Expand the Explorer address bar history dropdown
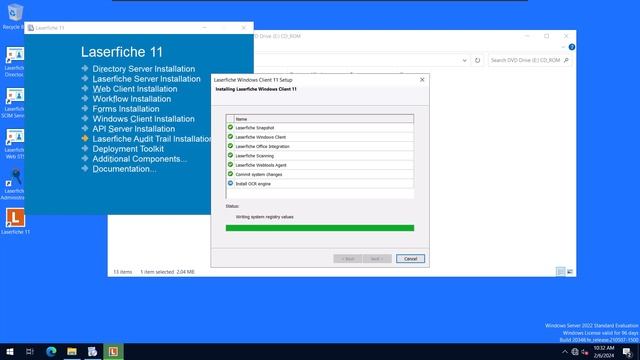 coord(464,60)
